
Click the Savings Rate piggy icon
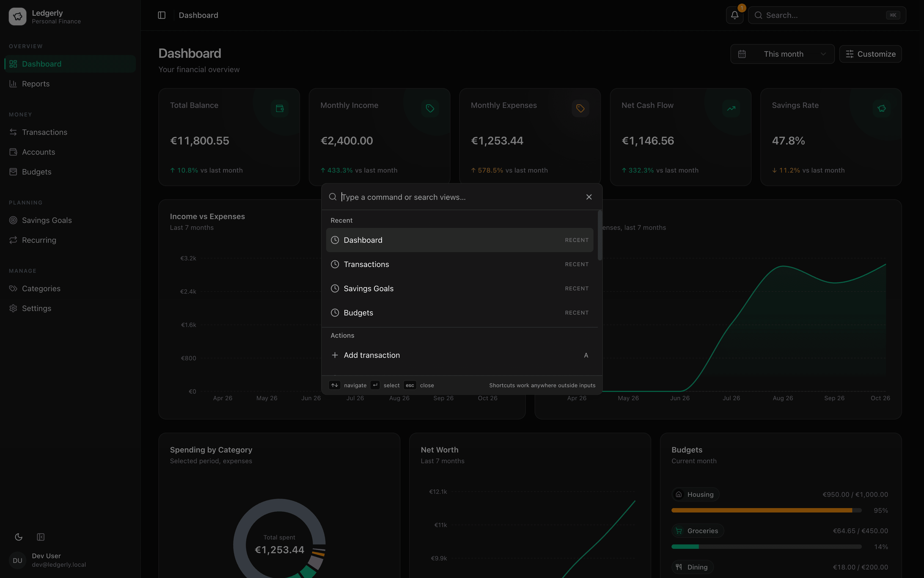click(882, 108)
